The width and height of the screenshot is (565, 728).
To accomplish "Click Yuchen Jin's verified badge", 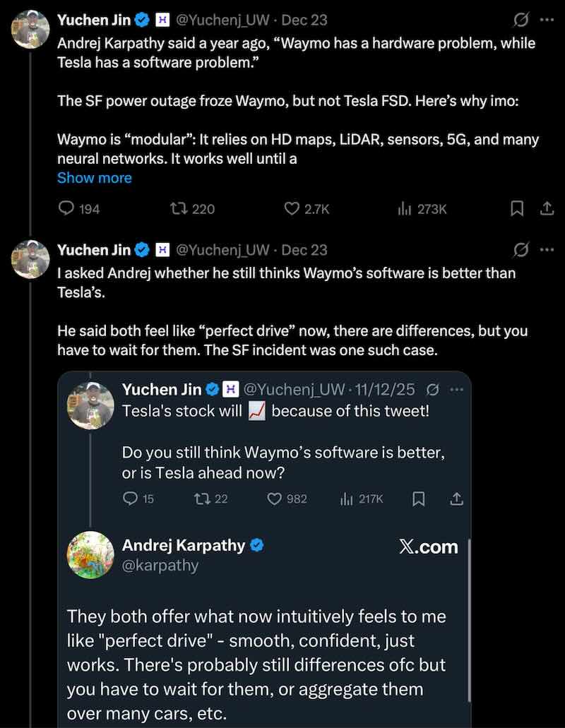I will click(143, 20).
